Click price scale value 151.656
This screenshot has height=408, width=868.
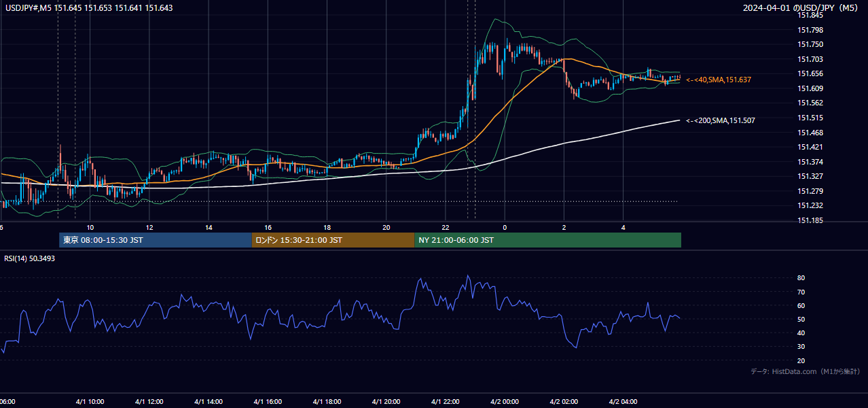pyautogui.click(x=810, y=73)
